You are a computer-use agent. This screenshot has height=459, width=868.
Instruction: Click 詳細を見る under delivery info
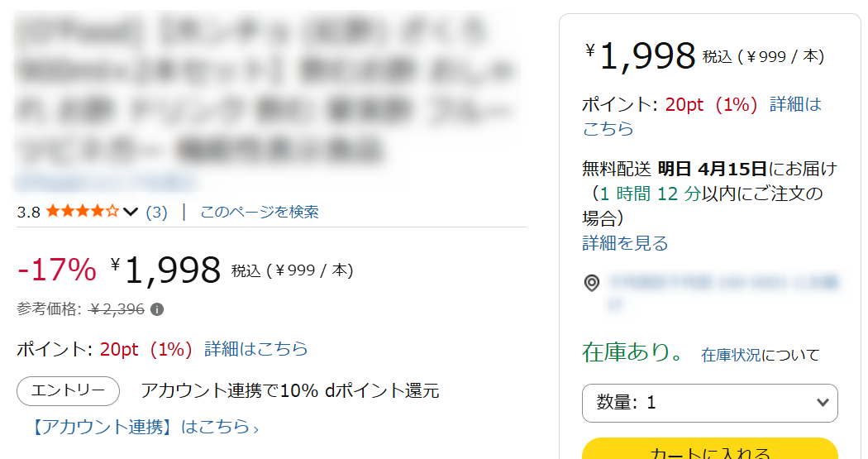(625, 243)
